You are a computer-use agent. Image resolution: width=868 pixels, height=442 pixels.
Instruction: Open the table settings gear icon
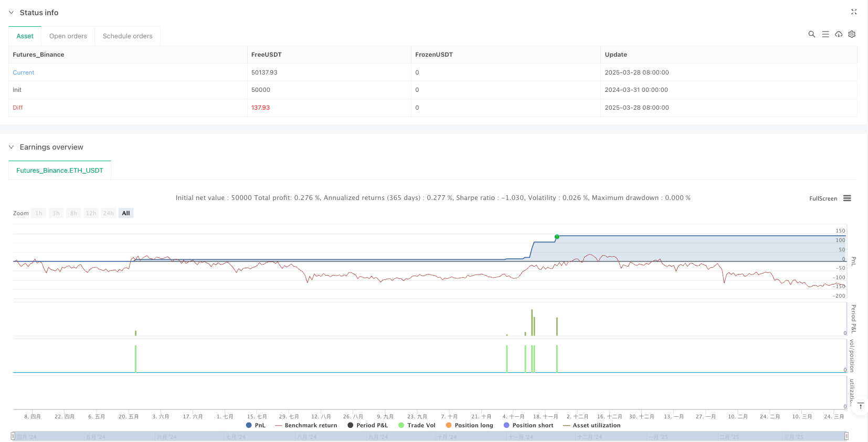[x=852, y=34]
